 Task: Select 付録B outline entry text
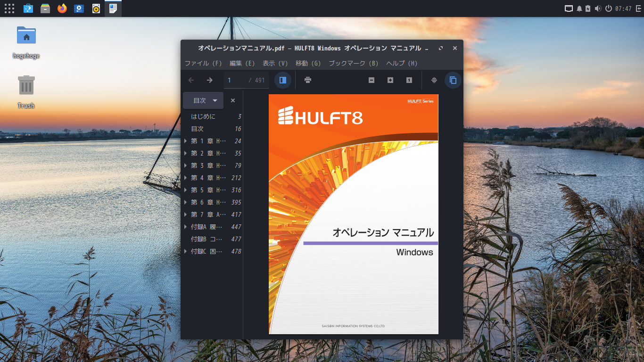[206, 239]
